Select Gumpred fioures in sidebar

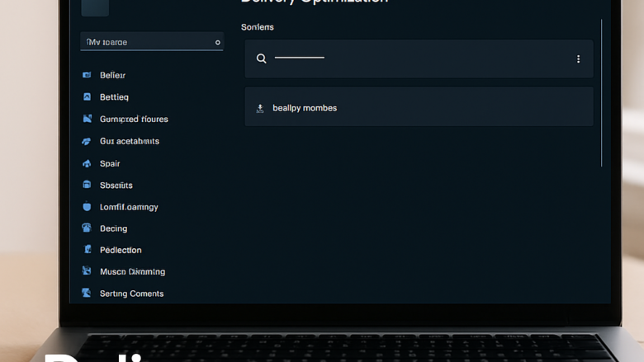point(134,120)
